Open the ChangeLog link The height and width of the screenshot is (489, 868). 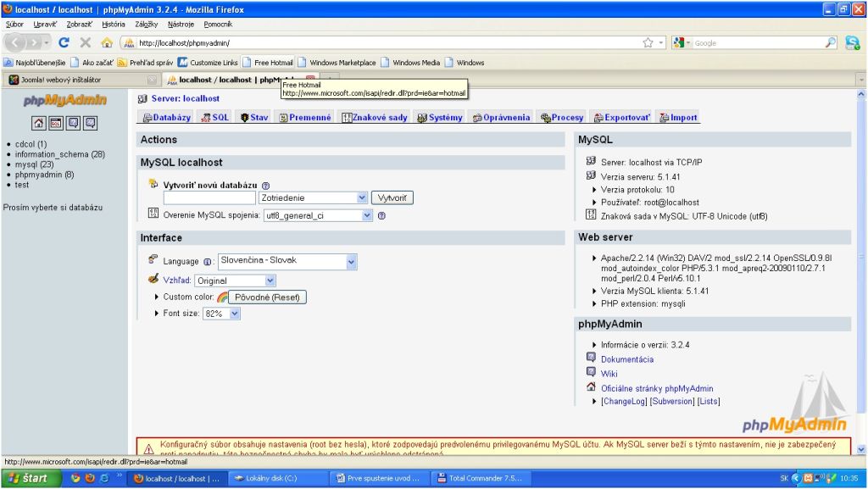click(x=624, y=401)
